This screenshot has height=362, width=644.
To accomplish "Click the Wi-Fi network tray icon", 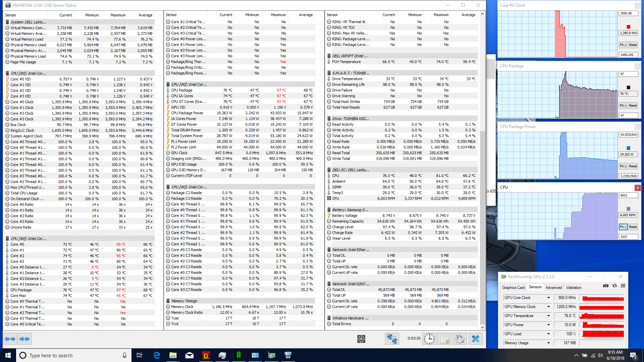I will coord(593,355).
